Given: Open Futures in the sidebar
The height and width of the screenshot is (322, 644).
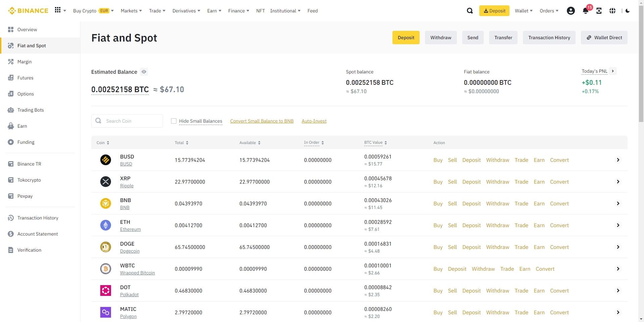Looking at the screenshot, I should [40, 78].
